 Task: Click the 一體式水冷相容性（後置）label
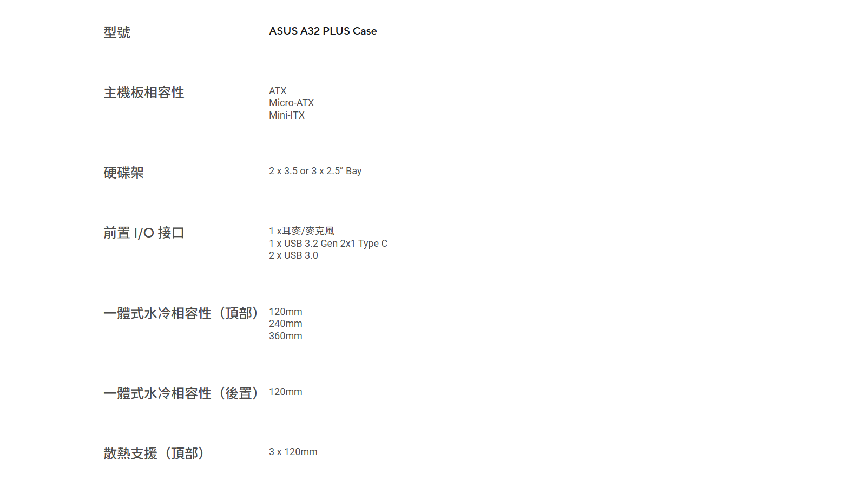tap(181, 393)
